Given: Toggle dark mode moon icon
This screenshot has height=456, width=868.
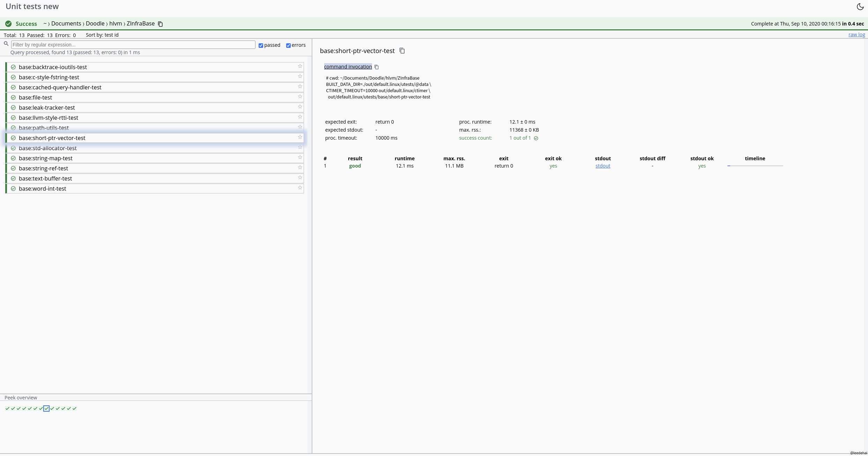Looking at the screenshot, I should (x=860, y=7).
